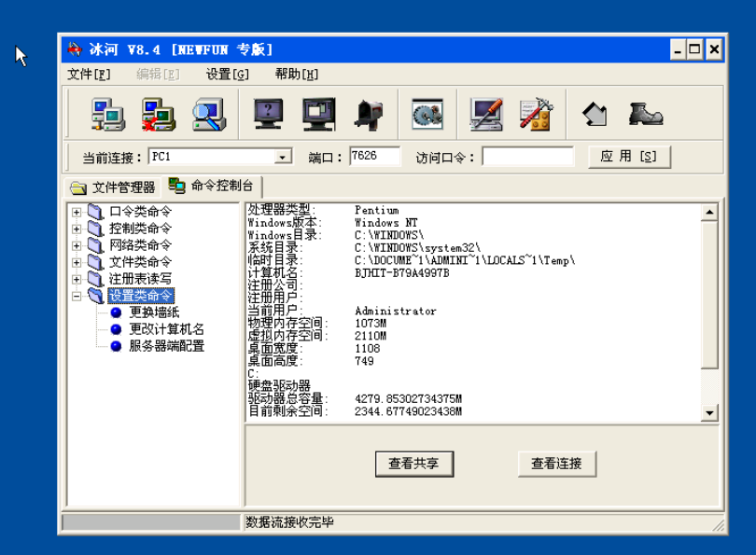Select 服务器端配置 in the tree
The image size is (756, 555).
[167, 346]
